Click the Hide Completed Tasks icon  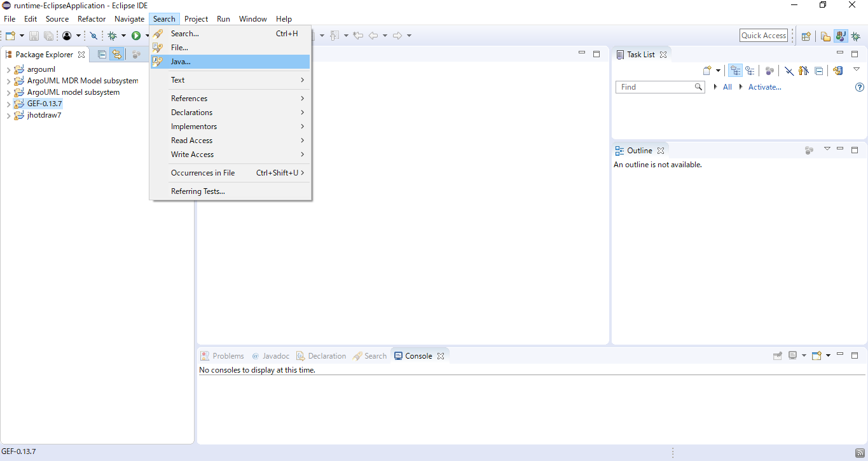[x=789, y=71]
